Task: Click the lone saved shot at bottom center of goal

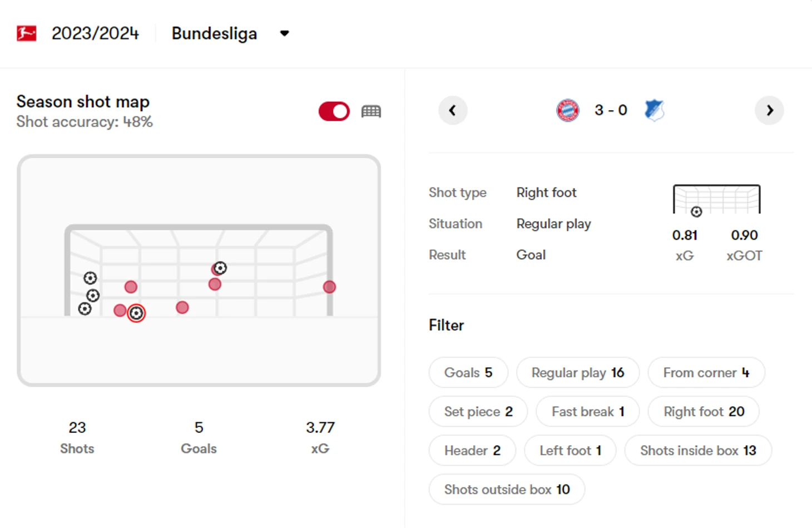Action: (x=182, y=308)
